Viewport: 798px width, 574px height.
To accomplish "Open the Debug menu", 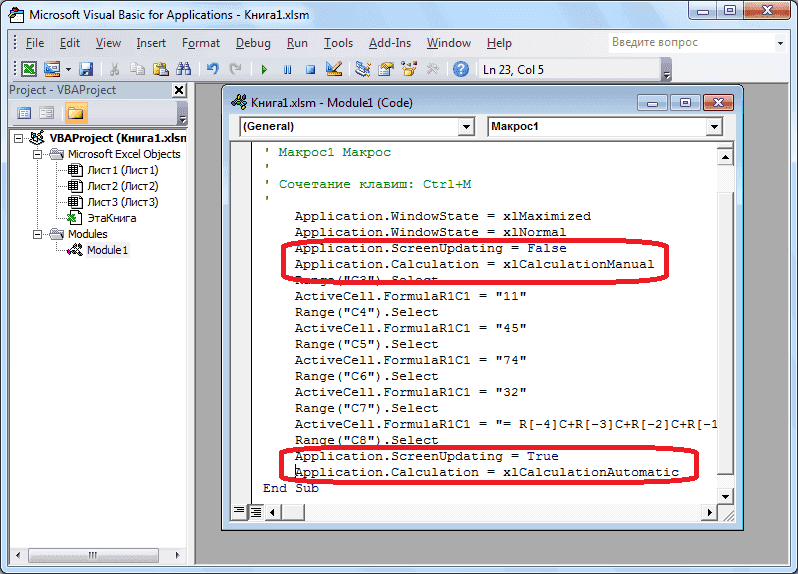I will (x=253, y=43).
